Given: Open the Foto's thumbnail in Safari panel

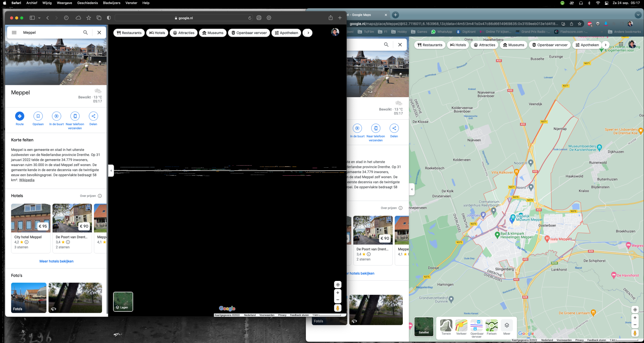Looking at the screenshot, I should pos(29,298).
